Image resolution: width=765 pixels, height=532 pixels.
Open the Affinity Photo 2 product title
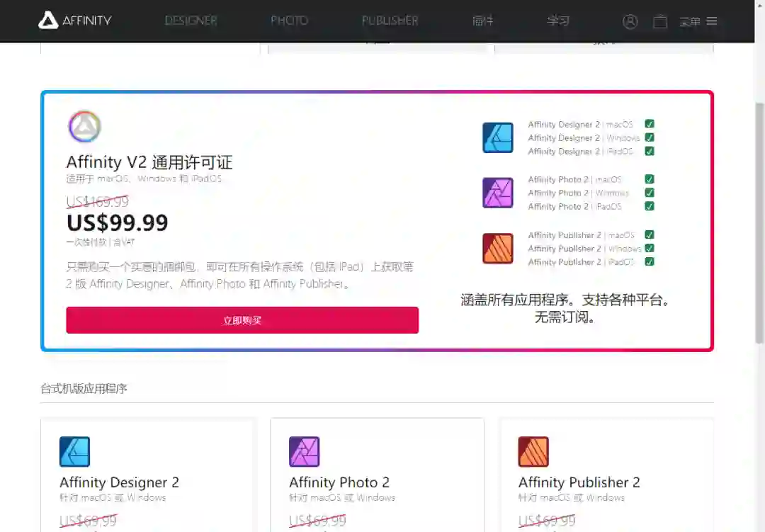coord(339,482)
